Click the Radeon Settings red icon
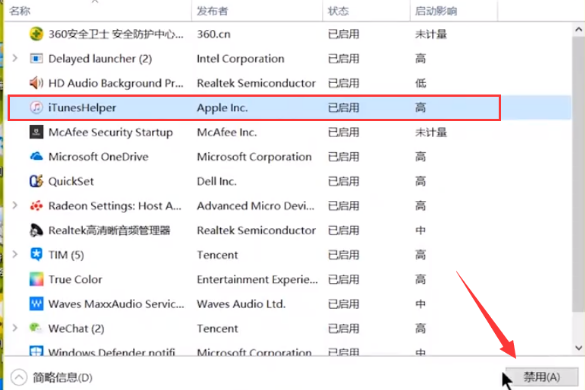This screenshot has width=585, height=390. (x=36, y=206)
